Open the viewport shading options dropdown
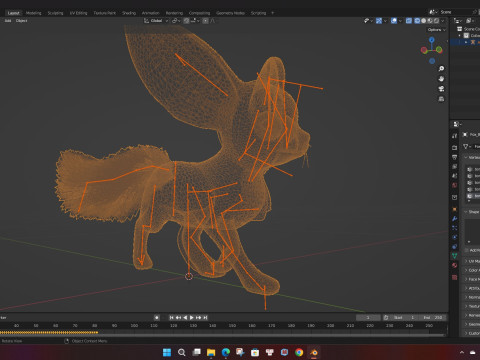The image size is (480, 360). 443,21
